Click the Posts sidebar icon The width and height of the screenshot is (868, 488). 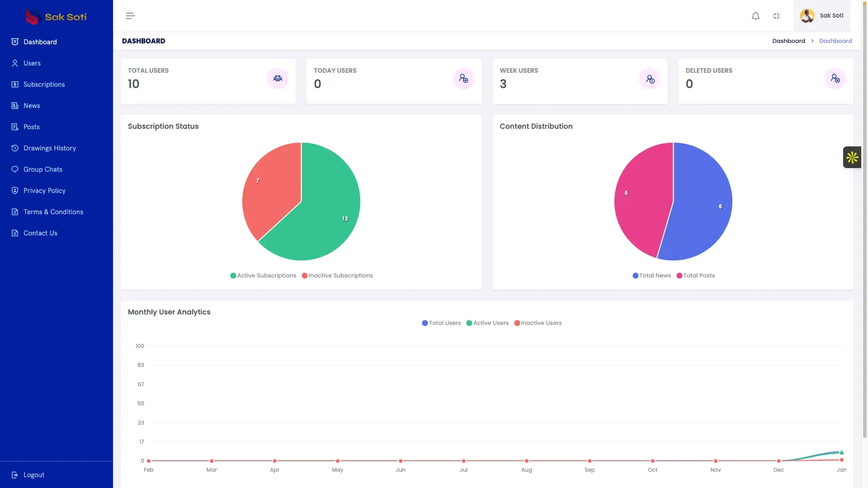pyautogui.click(x=15, y=127)
